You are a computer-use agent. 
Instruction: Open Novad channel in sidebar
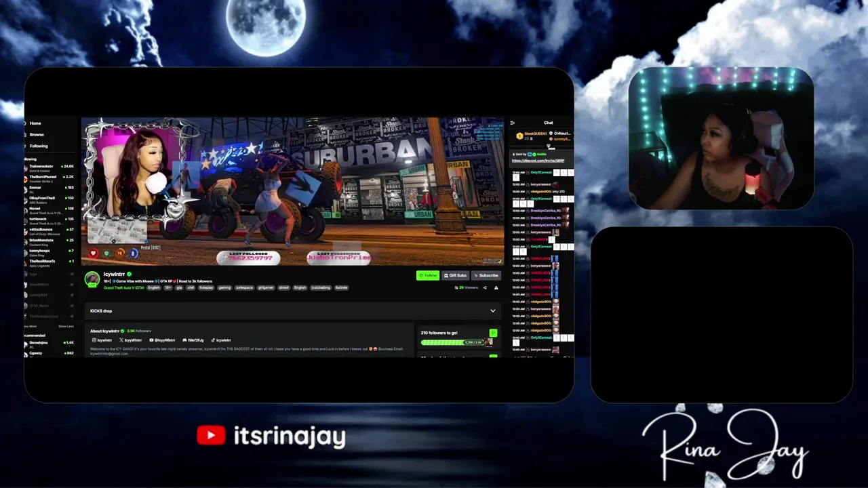coord(49,209)
